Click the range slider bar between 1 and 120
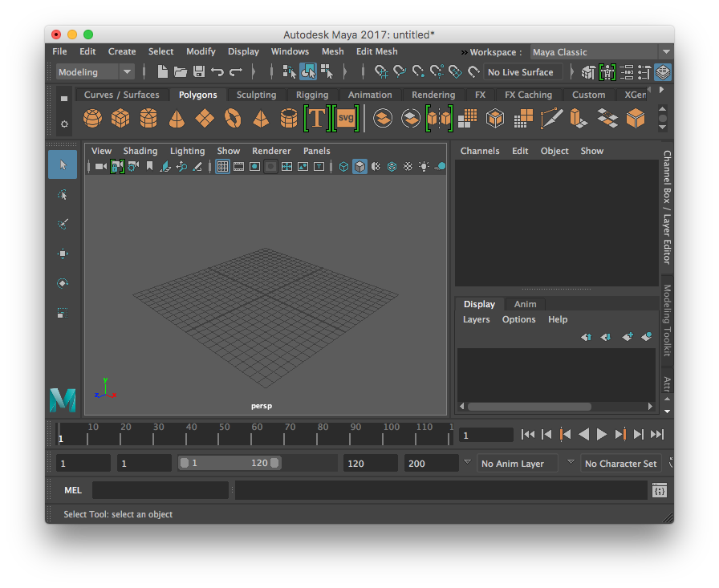This screenshot has height=588, width=719. [230, 463]
